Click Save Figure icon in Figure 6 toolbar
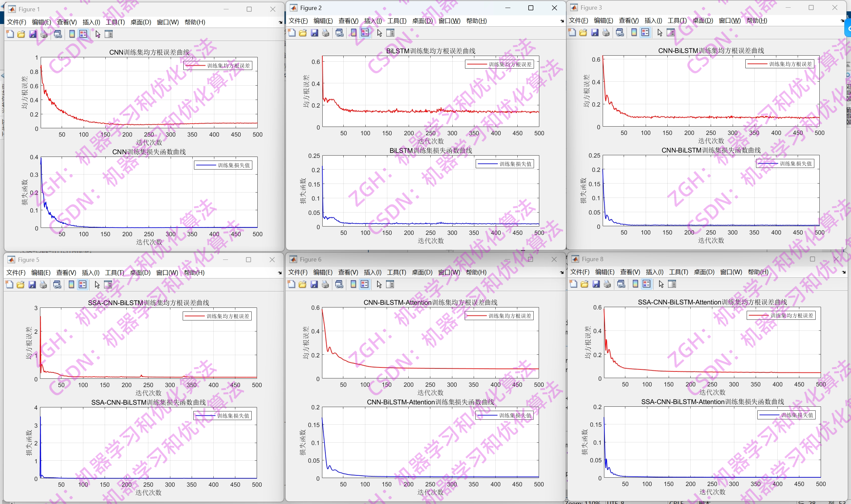The height and width of the screenshot is (504, 851). pos(314,284)
